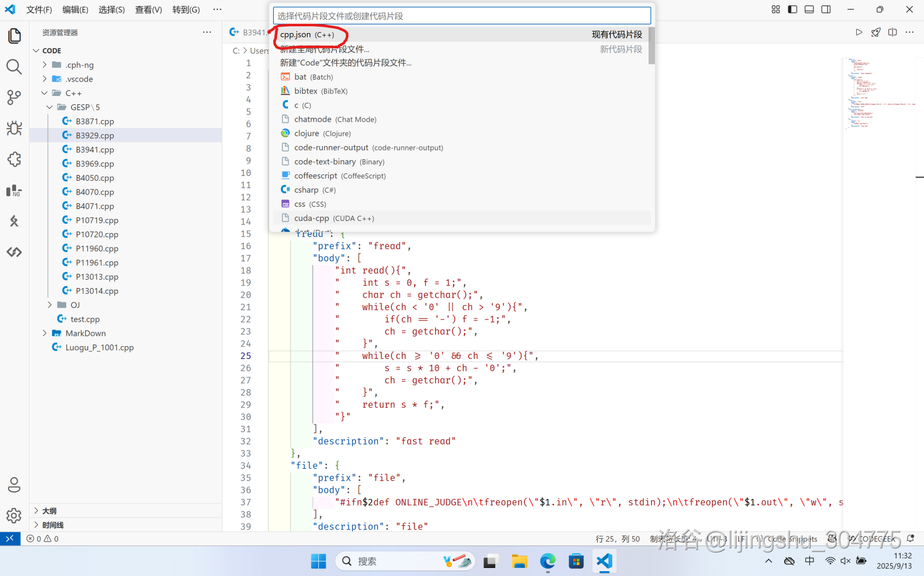Expand the 大纲 outline section

tap(125, 511)
